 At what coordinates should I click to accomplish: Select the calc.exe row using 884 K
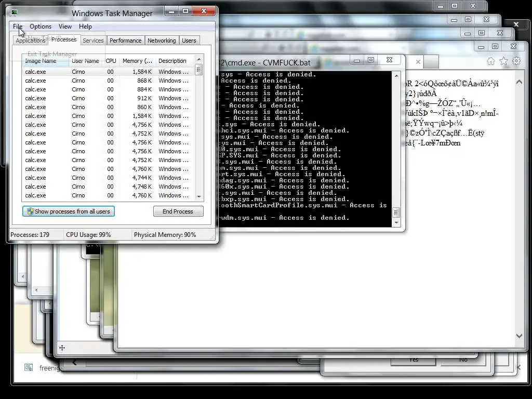click(x=108, y=89)
